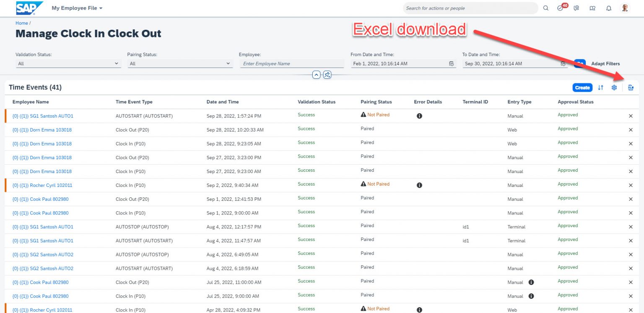Screen dimensions: 644x313
Task: Click the Create button
Action: click(582, 88)
